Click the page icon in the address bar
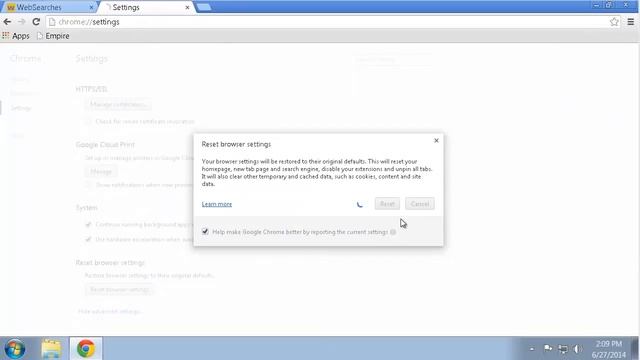The image size is (640, 360). point(52,22)
